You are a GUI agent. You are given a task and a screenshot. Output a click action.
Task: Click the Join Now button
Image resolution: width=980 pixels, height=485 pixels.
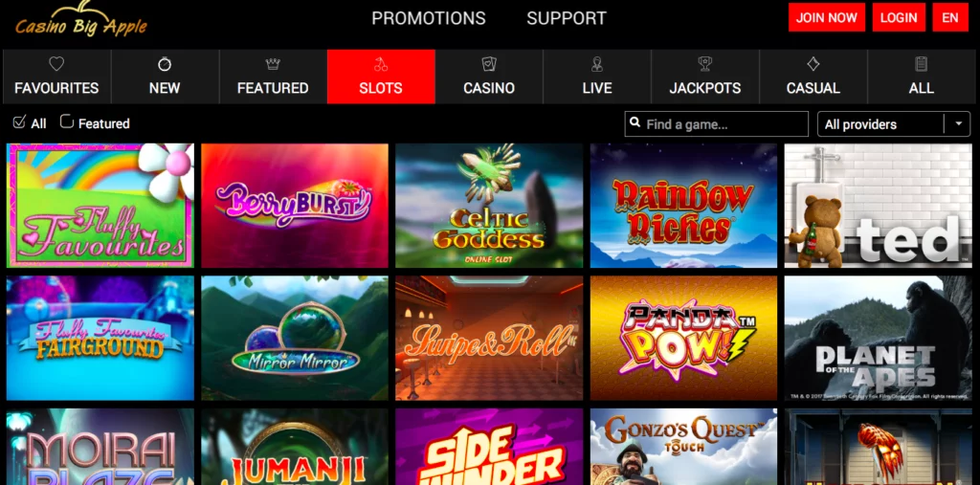pyautogui.click(x=827, y=17)
